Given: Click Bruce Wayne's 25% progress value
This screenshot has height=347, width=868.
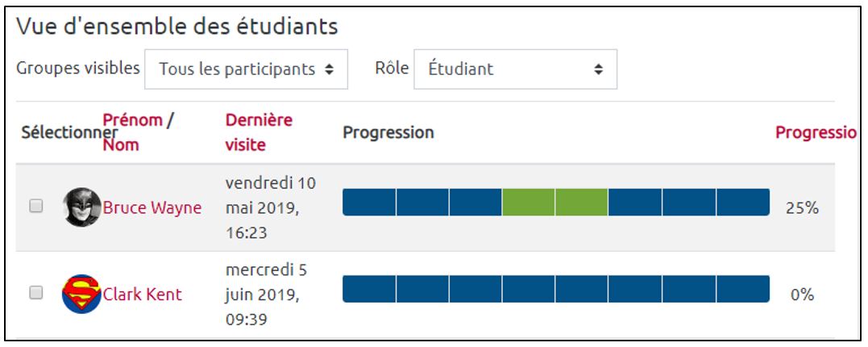Looking at the screenshot, I should click(802, 208).
